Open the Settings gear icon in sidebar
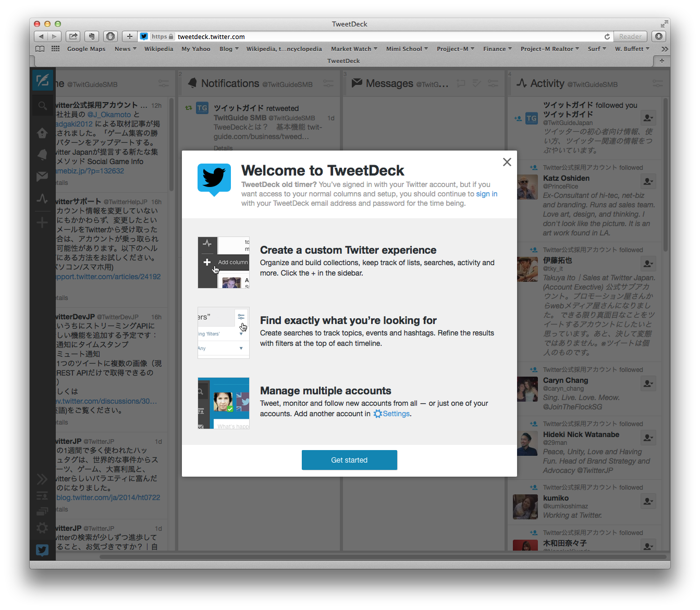Image resolution: width=700 pixels, height=610 pixels. click(x=42, y=528)
